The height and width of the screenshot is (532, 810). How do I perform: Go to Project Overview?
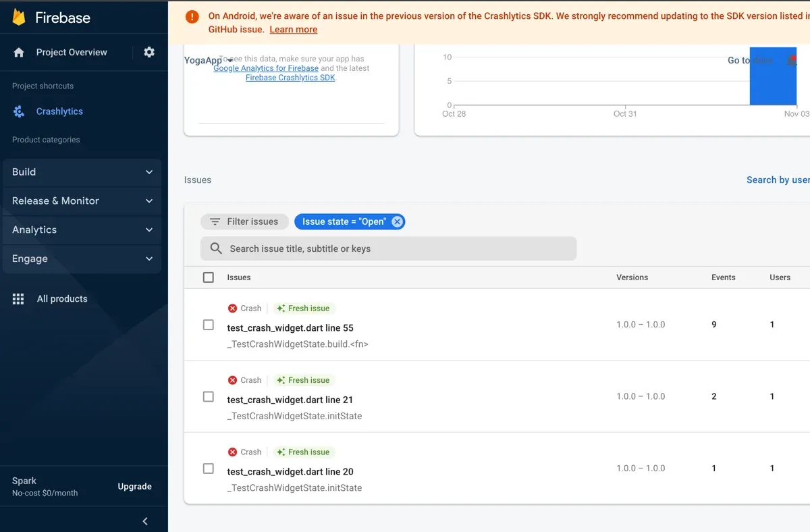pos(72,52)
